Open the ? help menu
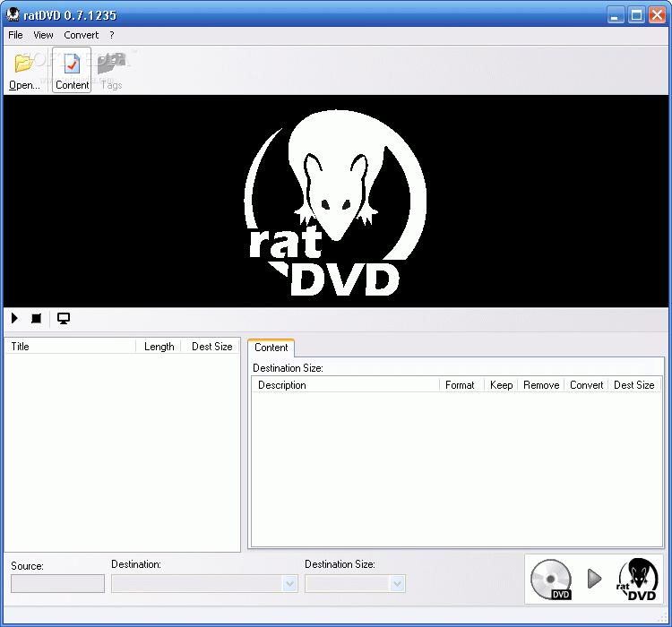This screenshot has width=672, height=627. tap(112, 35)
